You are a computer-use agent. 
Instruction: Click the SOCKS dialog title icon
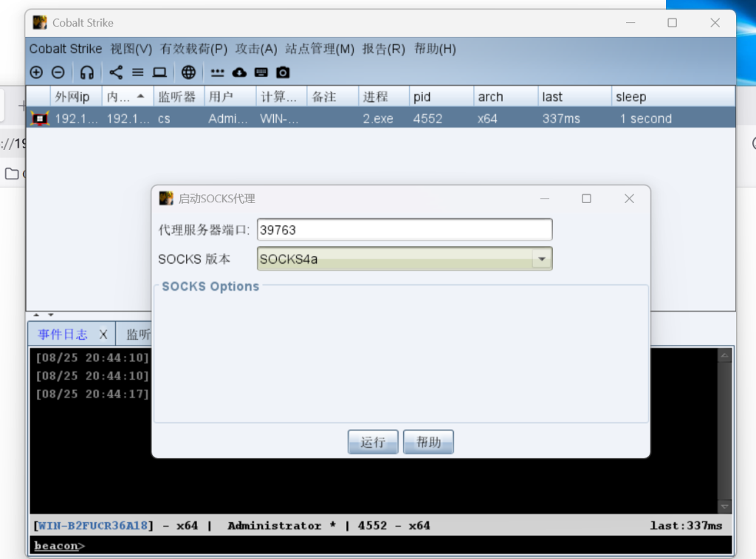(166, 198)
